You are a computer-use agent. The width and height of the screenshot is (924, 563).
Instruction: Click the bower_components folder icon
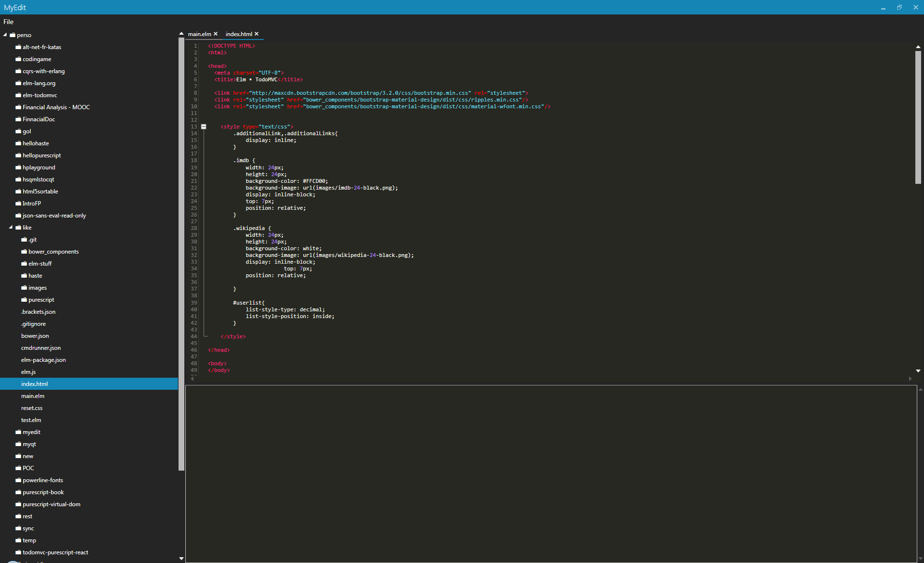click(24, 252)
